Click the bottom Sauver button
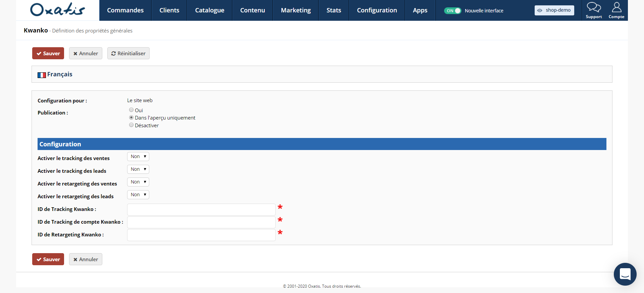Screen dimensions: 644x293 (x=48, y=259)
